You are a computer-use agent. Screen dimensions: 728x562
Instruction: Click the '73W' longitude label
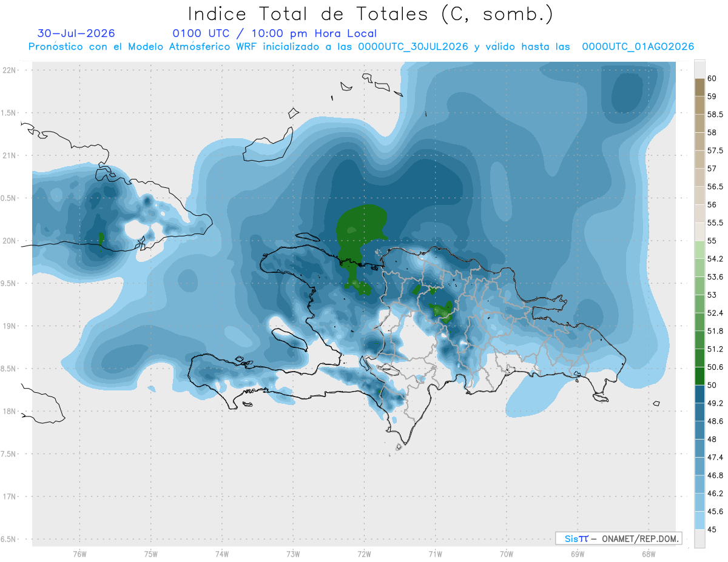click(293, 554)
